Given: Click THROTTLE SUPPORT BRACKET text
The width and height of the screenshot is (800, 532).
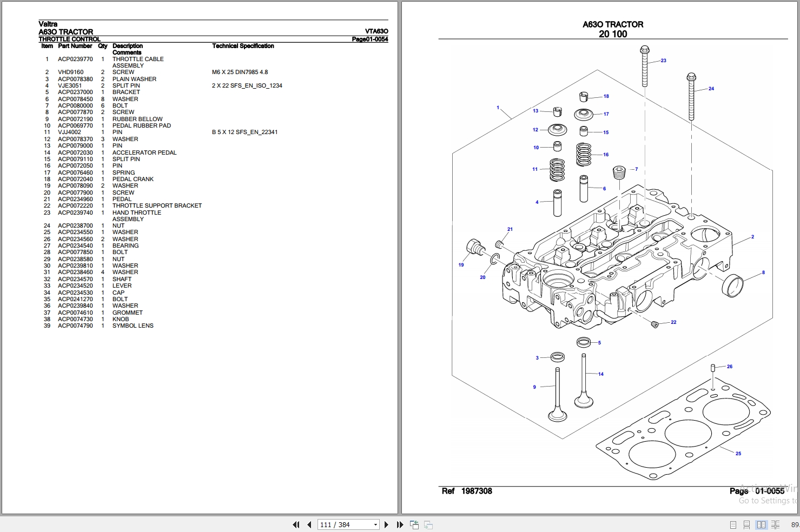Looking at the screenshot, I should [157, 205].
